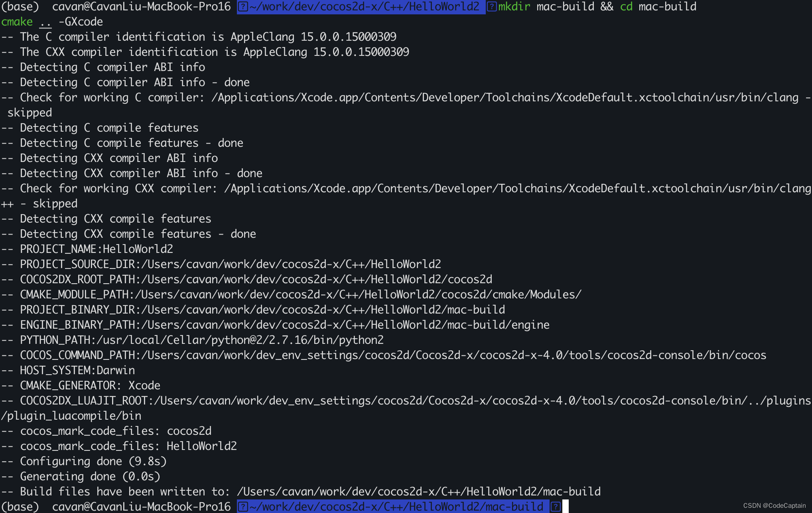Screen dimensions: 812x513
Task: Click the 'HOST_SYSTEM:Darwin' line
Action: [68, 371]
